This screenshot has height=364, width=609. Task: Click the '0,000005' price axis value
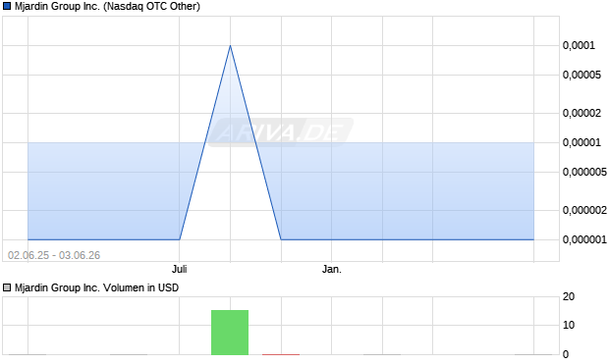584,172
